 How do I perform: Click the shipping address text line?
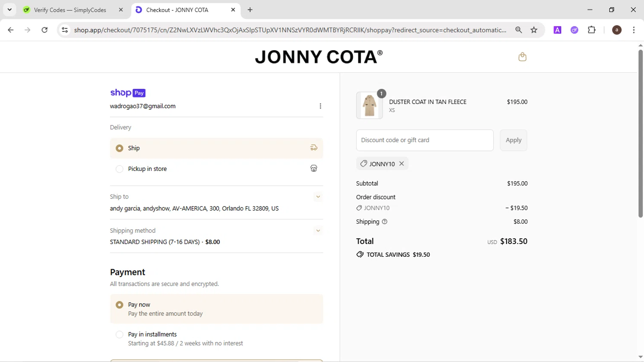click(194, 208)
